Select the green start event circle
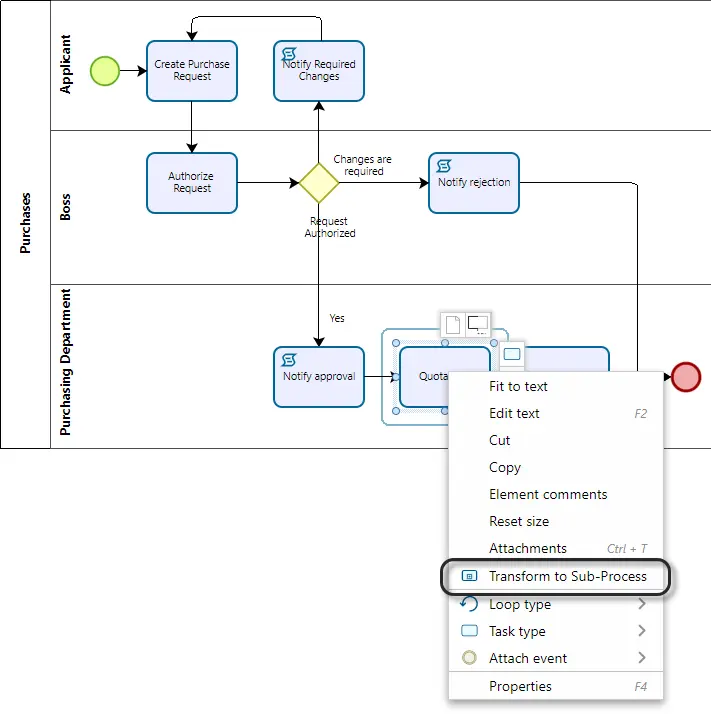Screen dimensions: 711x714 point(105,71)
